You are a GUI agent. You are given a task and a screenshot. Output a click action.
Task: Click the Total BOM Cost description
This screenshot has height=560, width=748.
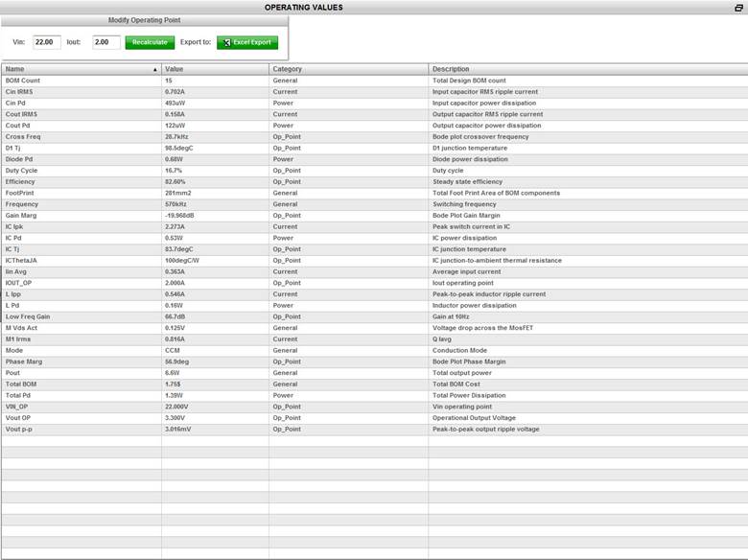pos(456,384)
